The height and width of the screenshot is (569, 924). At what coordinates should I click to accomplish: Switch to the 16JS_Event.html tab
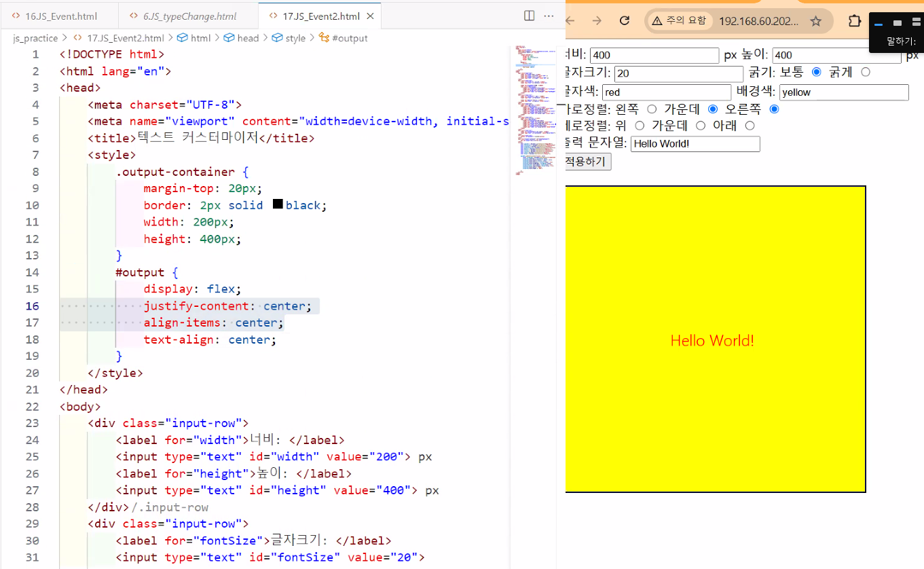[58, 16]
